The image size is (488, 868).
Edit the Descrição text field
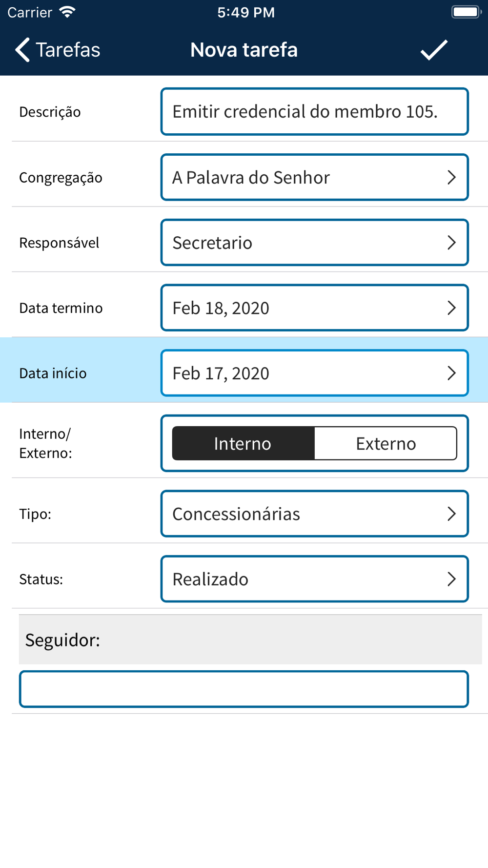[x=315, y=112]
